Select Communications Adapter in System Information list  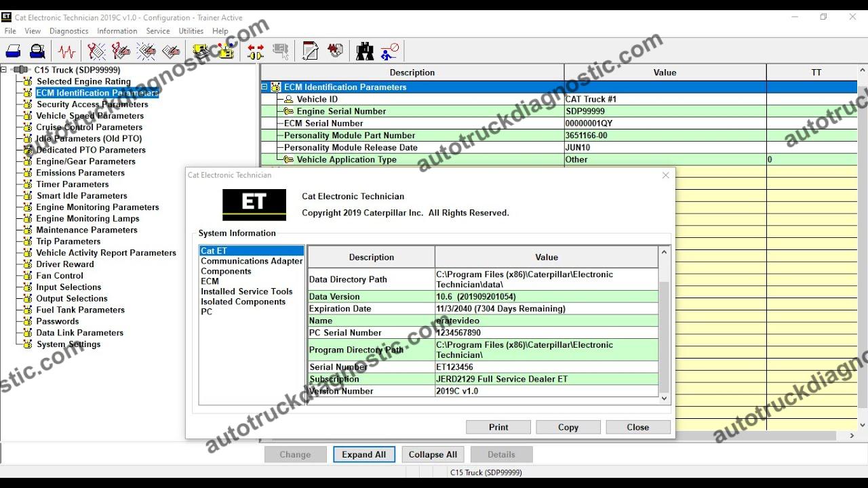point(252,261)
